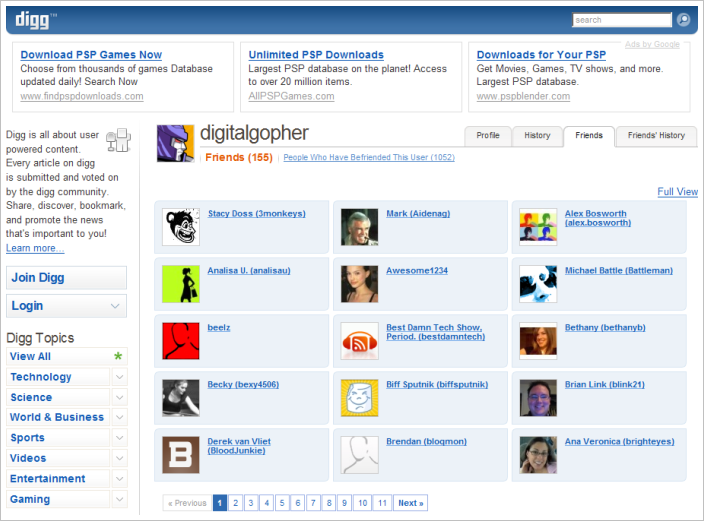Open Download PSP Games Now ad
704x521 pixels.
pos(91,55)
